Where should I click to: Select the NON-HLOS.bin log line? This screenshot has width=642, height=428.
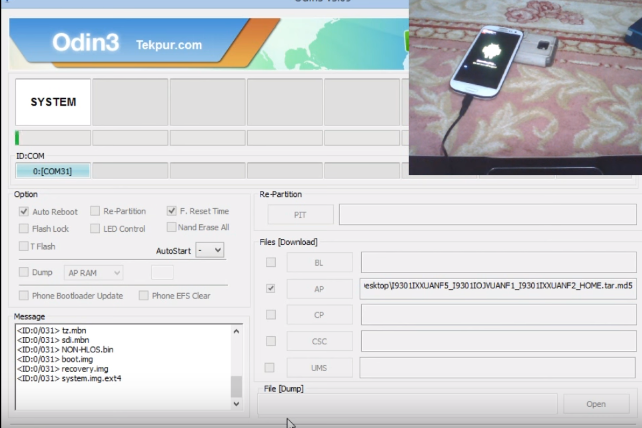click(x=65, y=349)
